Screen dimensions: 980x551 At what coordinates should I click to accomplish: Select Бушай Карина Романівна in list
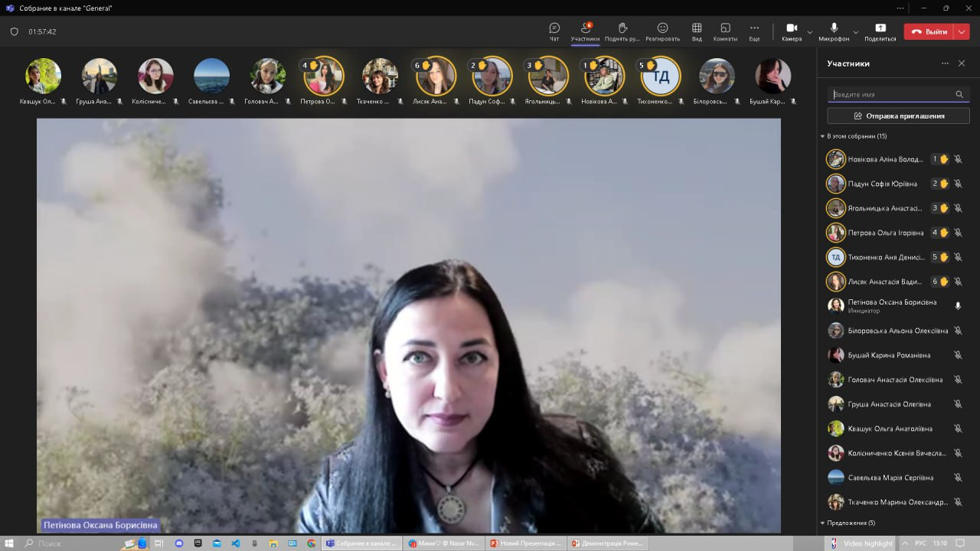(895, 355)
